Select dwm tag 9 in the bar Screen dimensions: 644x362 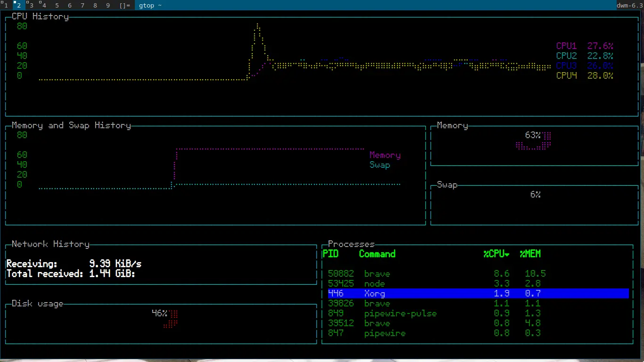click(x=108, y=5)
